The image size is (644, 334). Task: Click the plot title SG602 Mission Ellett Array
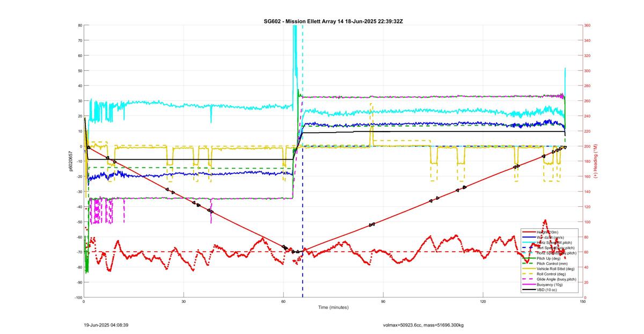333,21
